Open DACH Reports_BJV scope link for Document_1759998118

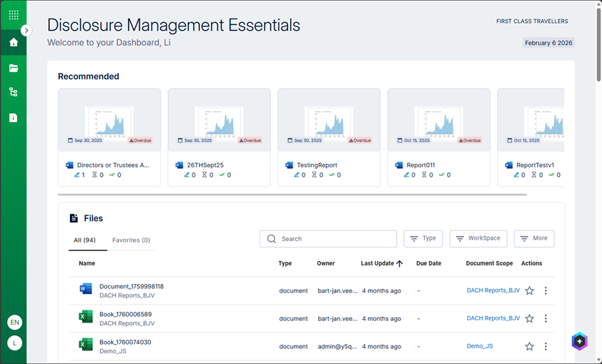click(x=493, y=290)
